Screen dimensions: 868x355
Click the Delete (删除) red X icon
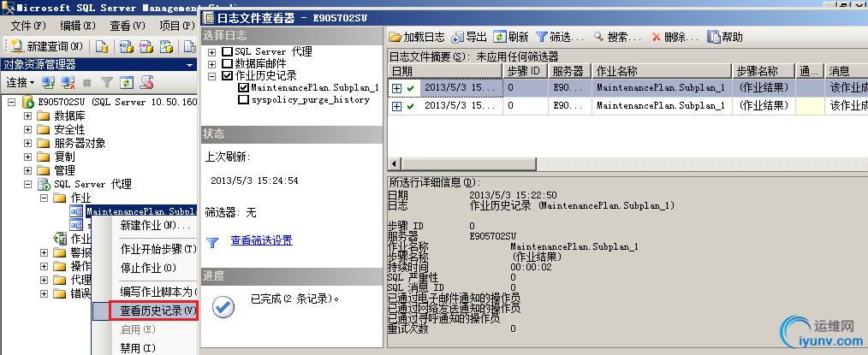click(657, 37)
